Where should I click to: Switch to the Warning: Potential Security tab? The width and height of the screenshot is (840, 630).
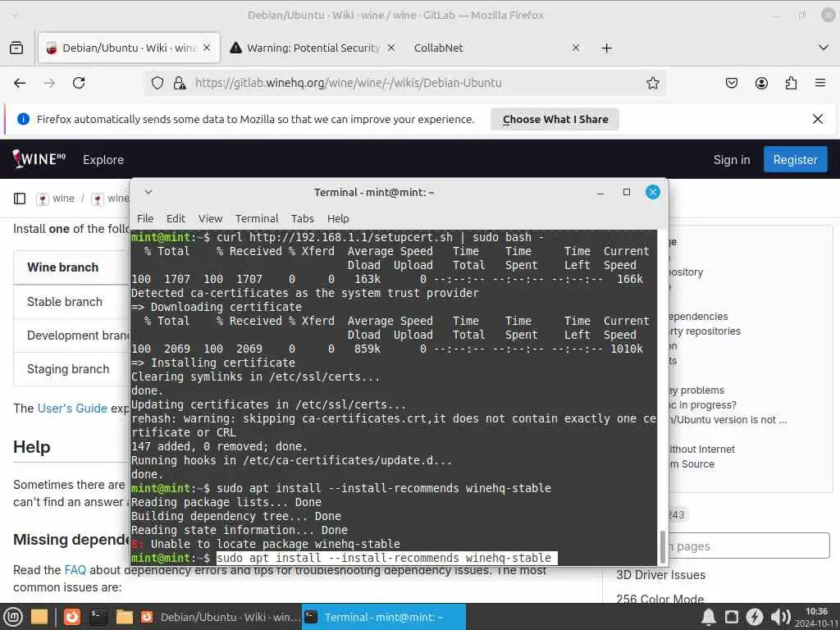(x=313, y=48)
